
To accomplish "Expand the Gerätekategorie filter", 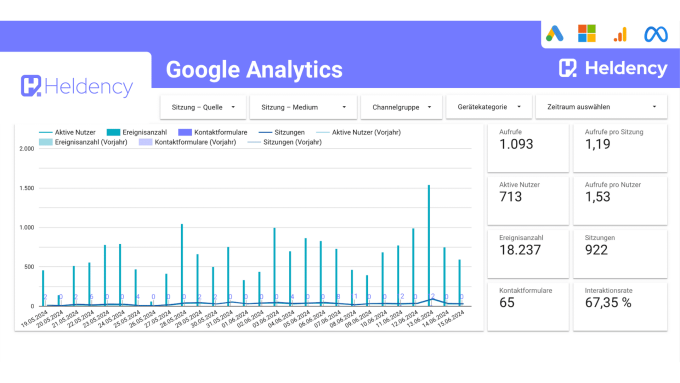I will tap(489, 107).
